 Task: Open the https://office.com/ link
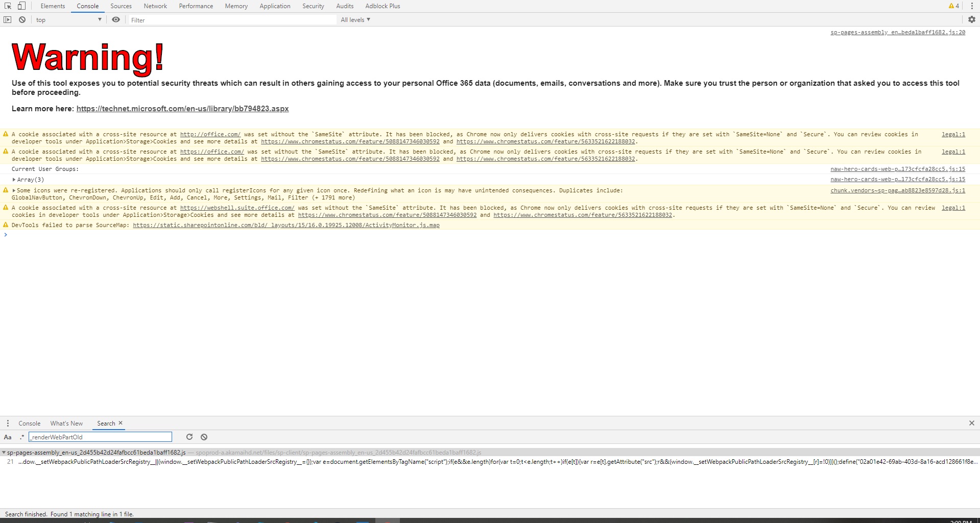(x=212, y=152)
